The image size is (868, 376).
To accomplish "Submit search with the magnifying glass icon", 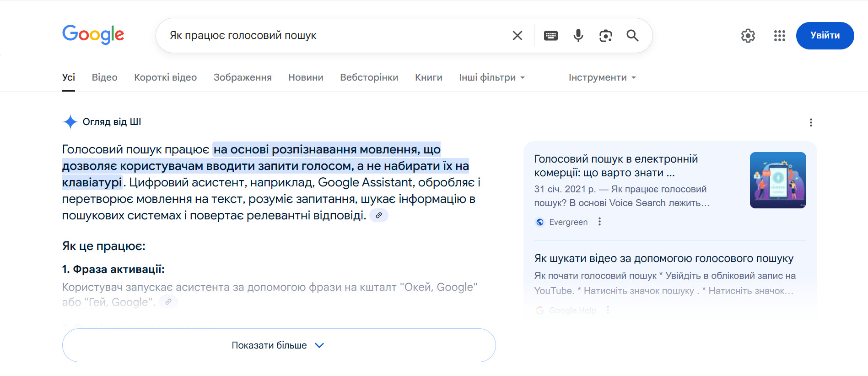I will click(x=632, y=35).
